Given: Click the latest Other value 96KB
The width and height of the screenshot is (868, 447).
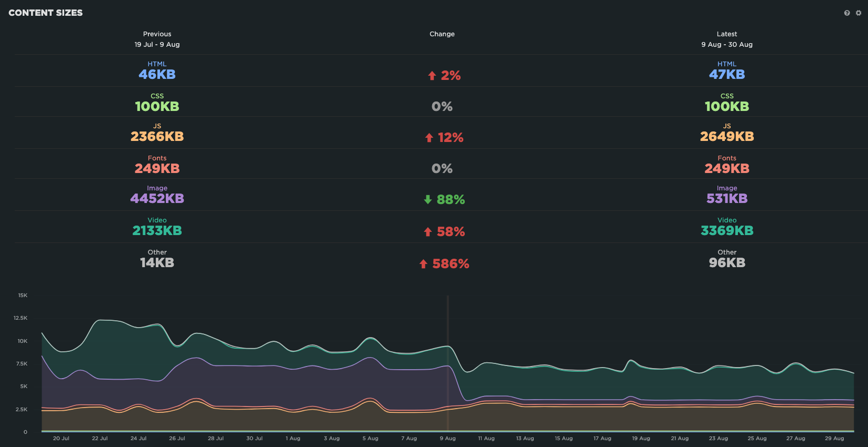Looking at the screenshot, I should point(726,263).
